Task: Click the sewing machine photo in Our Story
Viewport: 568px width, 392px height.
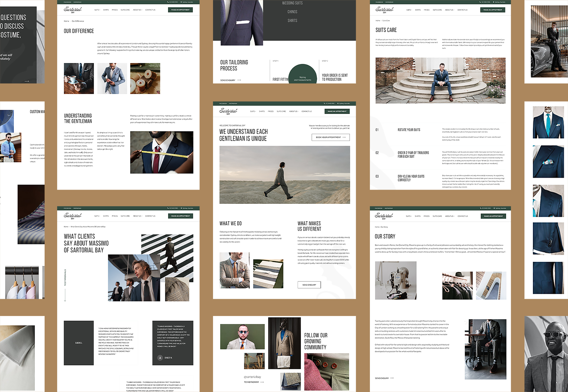Action: 396,280
